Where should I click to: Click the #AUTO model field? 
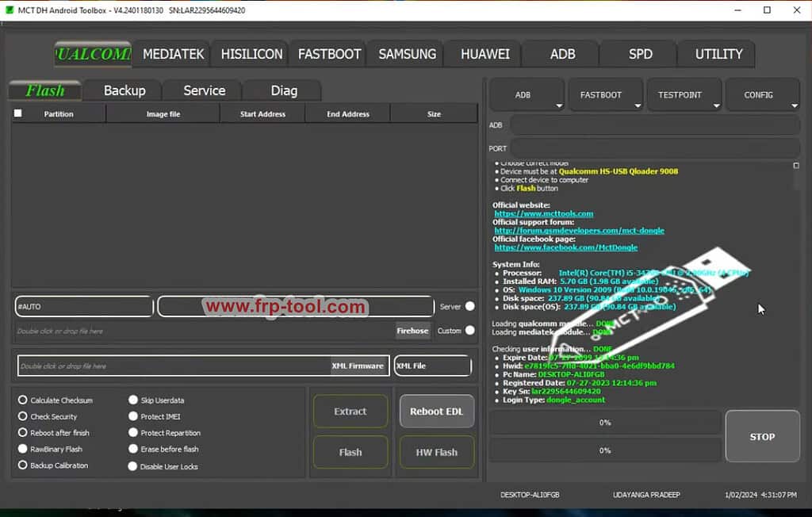coord(84,307)
